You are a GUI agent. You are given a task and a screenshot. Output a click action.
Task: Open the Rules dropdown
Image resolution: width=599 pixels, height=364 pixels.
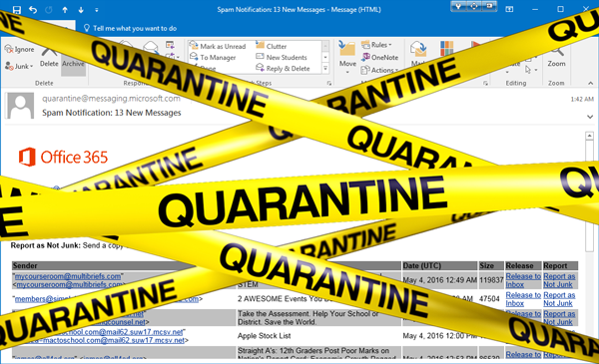[376, 45]
